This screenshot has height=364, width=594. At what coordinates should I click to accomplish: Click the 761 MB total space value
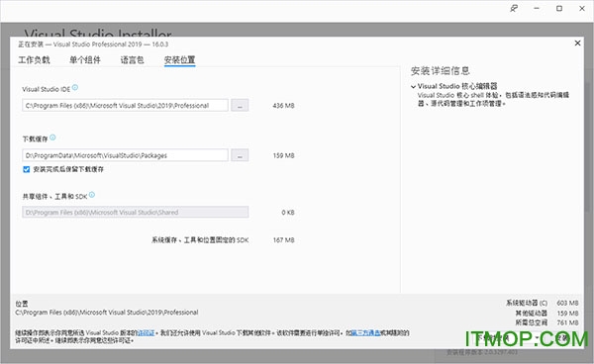point(567,322)
